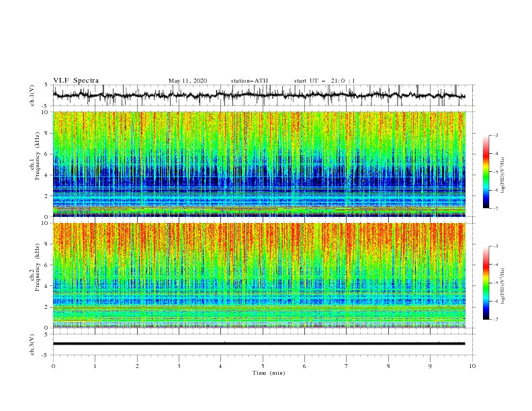
Task: Click the ch.2 "Frequency (kHz)" axis title
Action: pos(37,267)
